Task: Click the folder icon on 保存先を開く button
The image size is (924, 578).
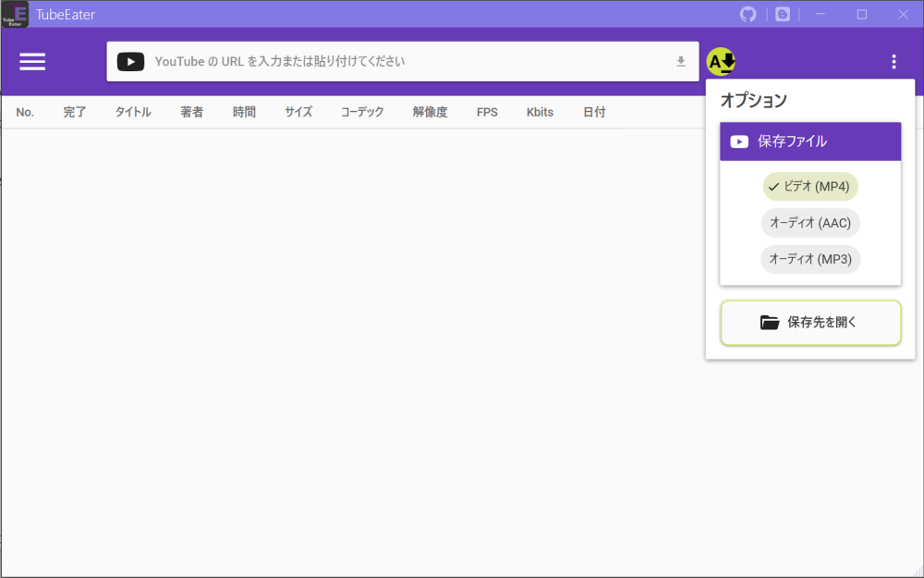Action: pyautogui.click(x=770, y=322)
